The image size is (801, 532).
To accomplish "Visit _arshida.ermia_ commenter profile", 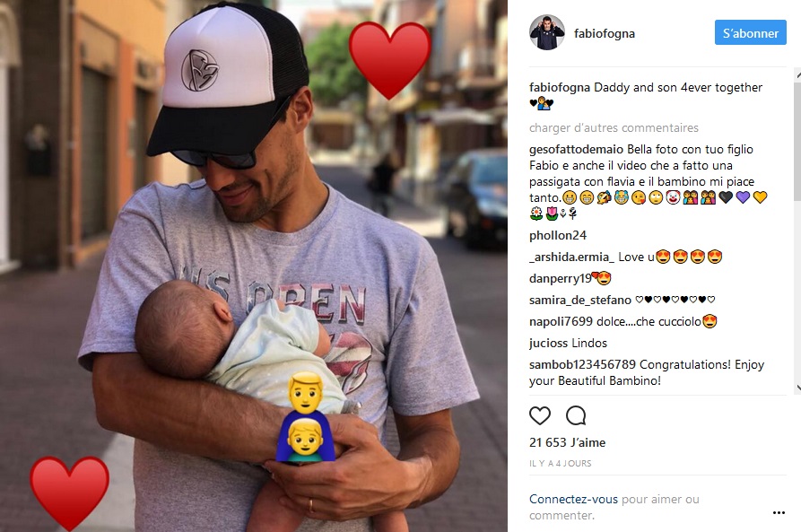I will 571,257.
